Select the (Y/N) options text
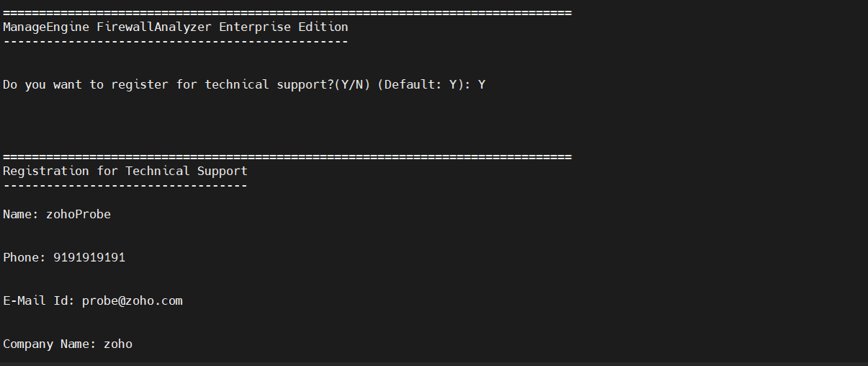This screenshot has height=366, width=868. (x=352, y=85)
